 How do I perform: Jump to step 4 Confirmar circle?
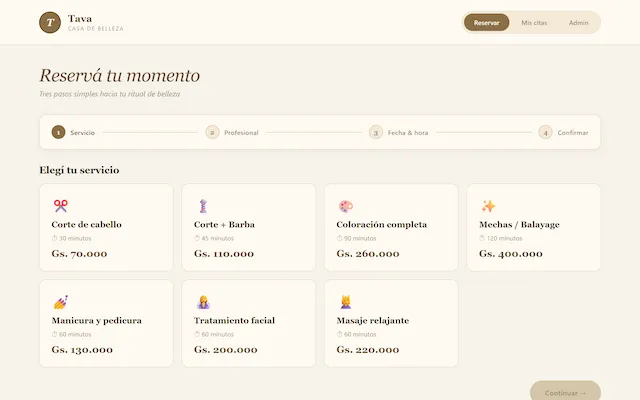[x=545, y=132]
